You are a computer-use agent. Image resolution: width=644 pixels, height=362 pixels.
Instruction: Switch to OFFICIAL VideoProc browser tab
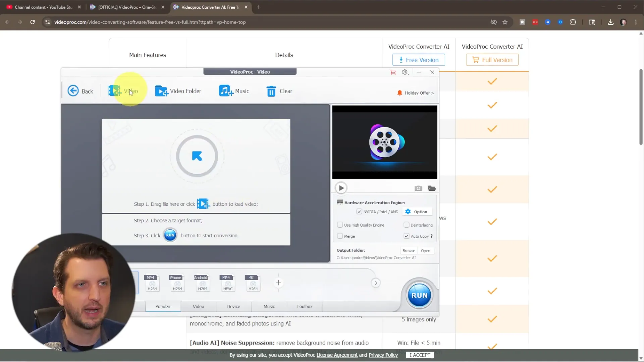click(127, 7)
